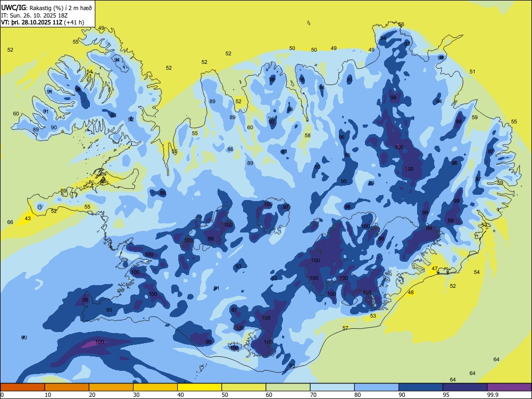This screenshot has height=399, width=532.
Task: Click the 'VT: þri. 28.10.2025 11Z' line
Action: (31, 22)
